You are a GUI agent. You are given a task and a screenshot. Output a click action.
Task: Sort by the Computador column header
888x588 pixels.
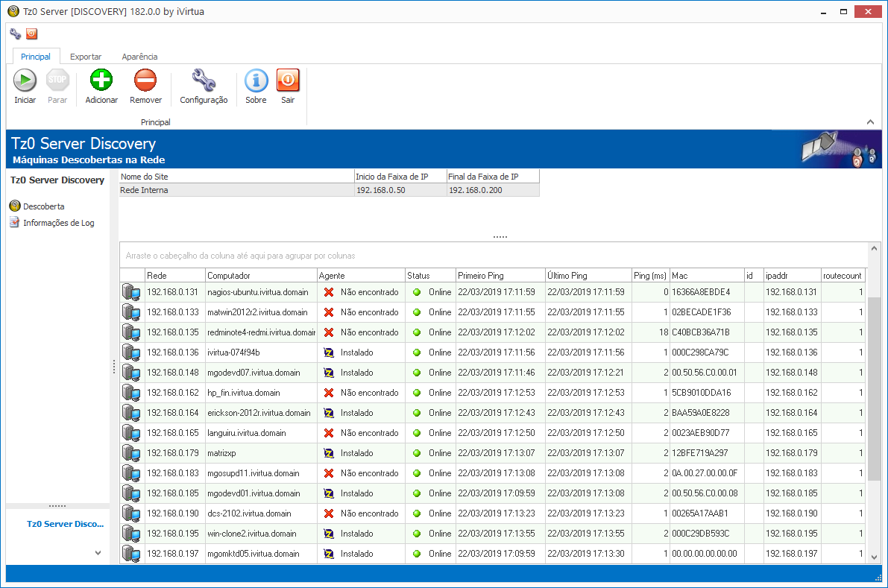260,276
